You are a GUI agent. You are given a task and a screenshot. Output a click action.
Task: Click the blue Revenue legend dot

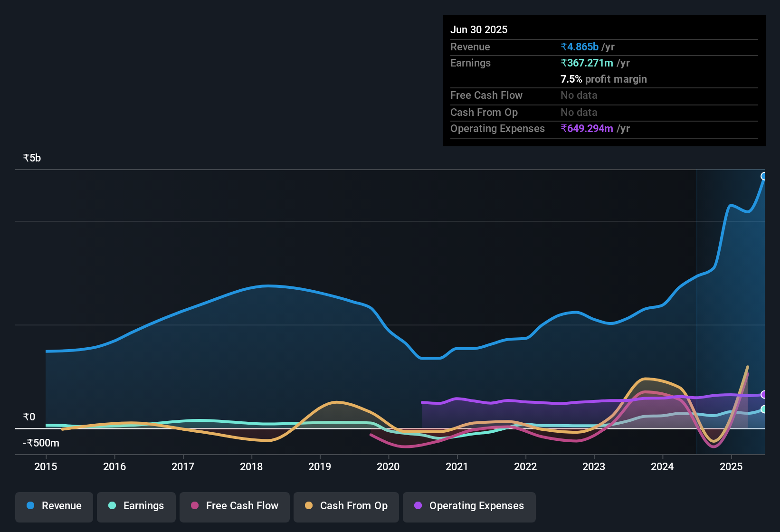(30, 506)
